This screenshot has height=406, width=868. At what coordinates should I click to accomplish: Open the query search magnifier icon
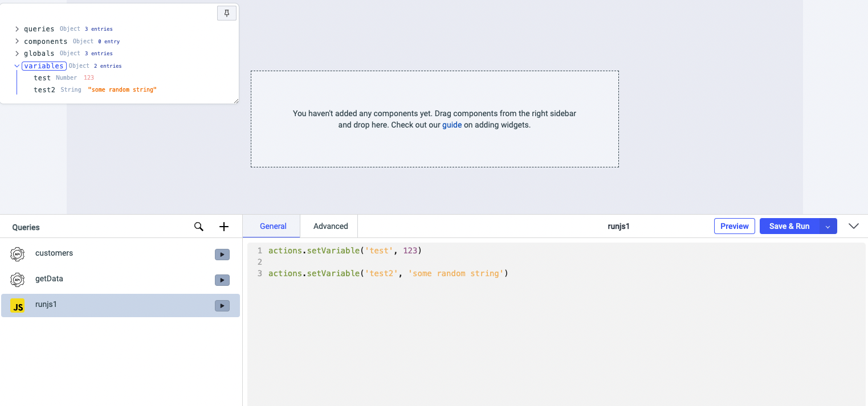199,227
